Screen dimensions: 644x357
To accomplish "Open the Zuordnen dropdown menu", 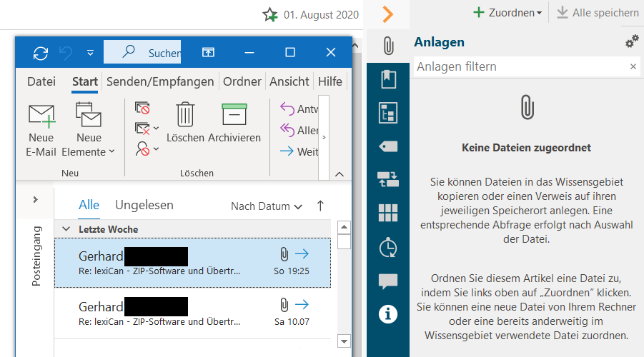I will (507, 13).
